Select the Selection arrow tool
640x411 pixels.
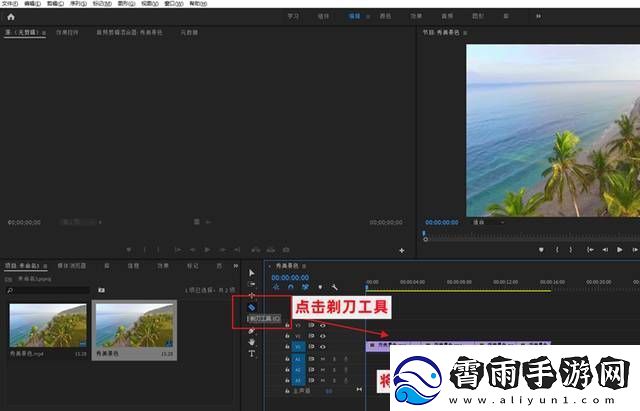click(x=251, y=273)
